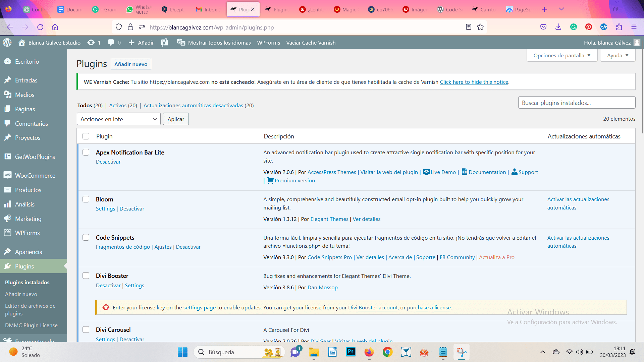The width and height of the screenshot is (644, 362).
Task: Switch to the PageSpeed browser tab
Action: (519, 9)
